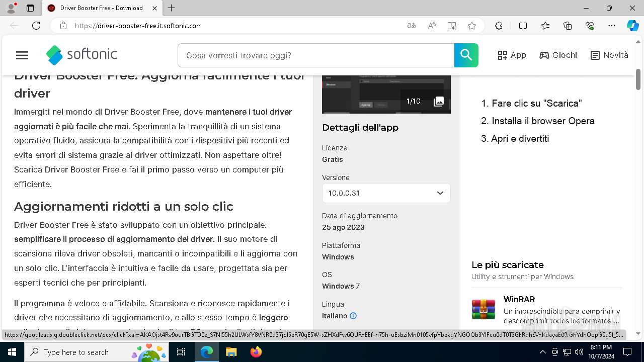
Task: Click 'Le più scaricate' heading
Action: [x=508, y=264]
